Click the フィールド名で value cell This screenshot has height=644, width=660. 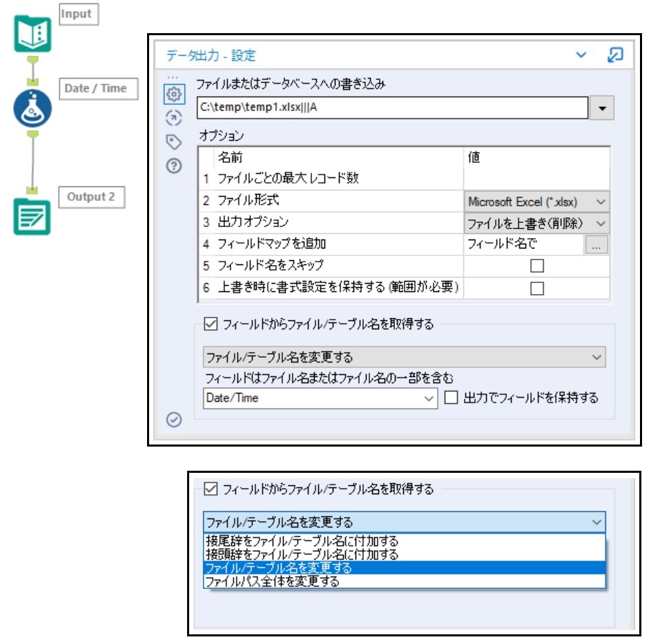click(x=524, y=244)
